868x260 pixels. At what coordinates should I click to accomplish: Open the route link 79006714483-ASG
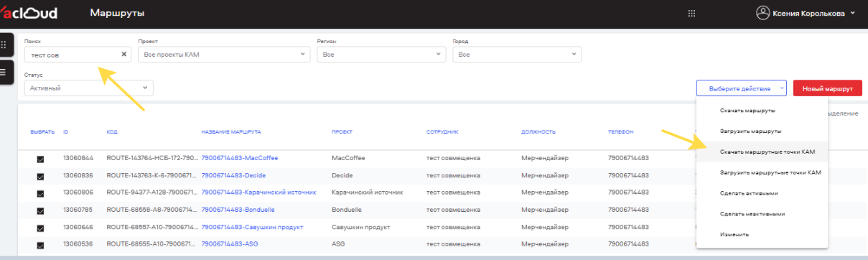tap(230, 243)
